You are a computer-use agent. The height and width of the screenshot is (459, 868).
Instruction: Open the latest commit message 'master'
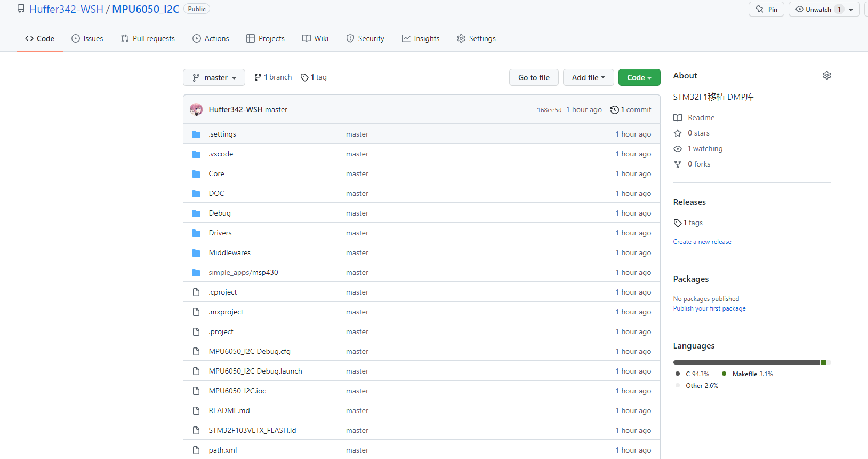(x=276, y=109)
